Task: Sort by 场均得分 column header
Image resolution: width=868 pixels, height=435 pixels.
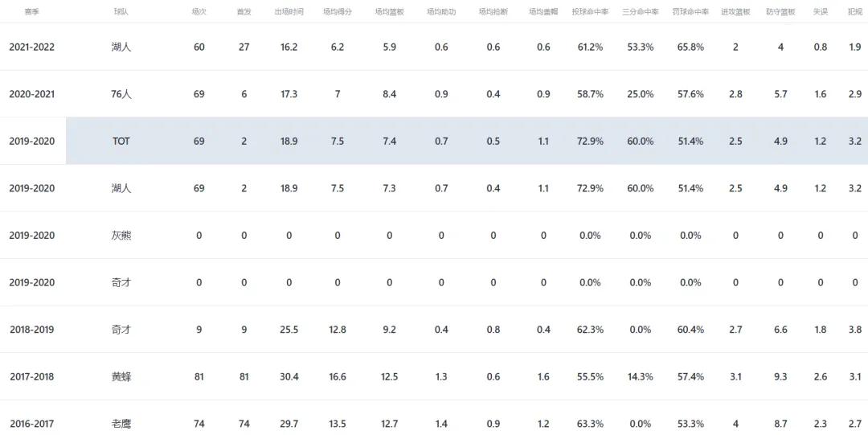Action: point(337,11)
